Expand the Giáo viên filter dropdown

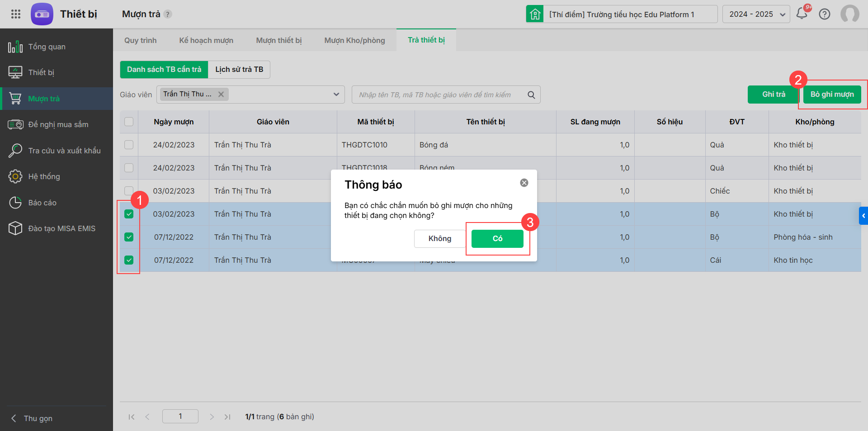point(336,95)
